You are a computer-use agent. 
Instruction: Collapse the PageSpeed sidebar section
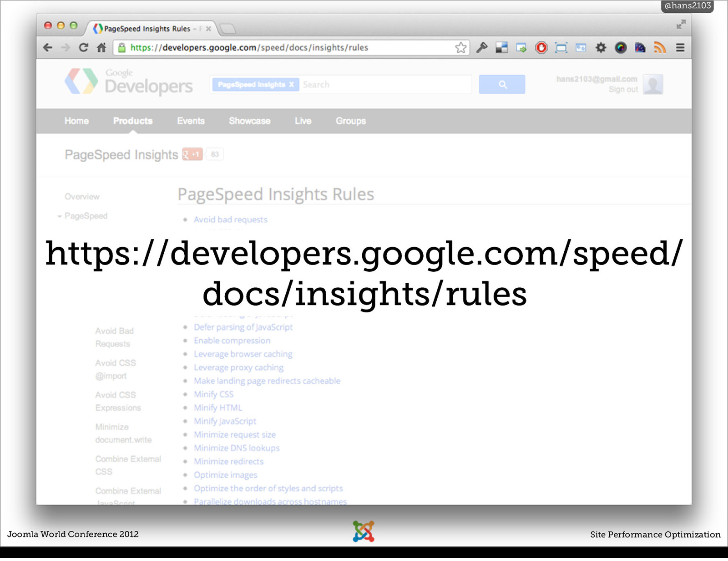click(x=60, y=216)
